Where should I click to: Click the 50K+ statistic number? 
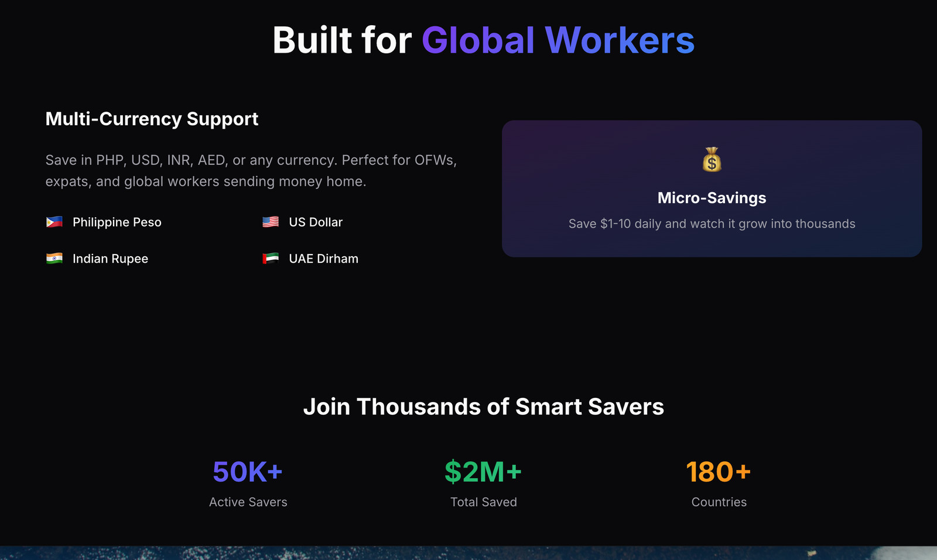248,472
